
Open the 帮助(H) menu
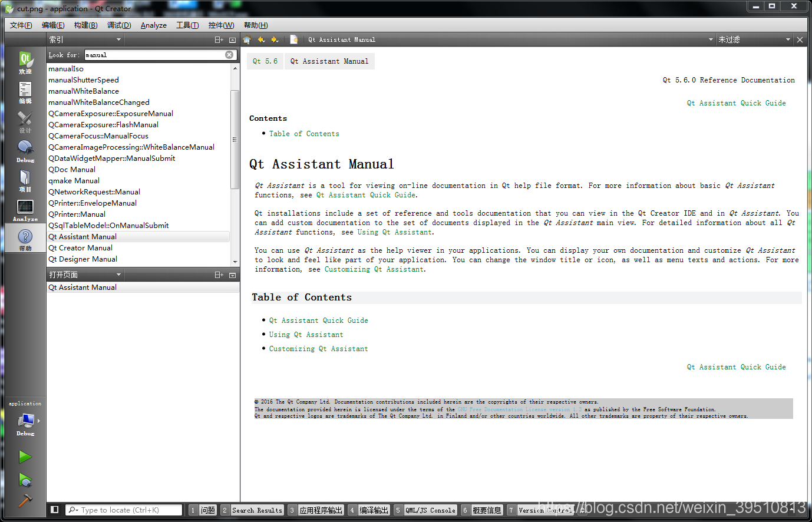click(x=256, y=25)
